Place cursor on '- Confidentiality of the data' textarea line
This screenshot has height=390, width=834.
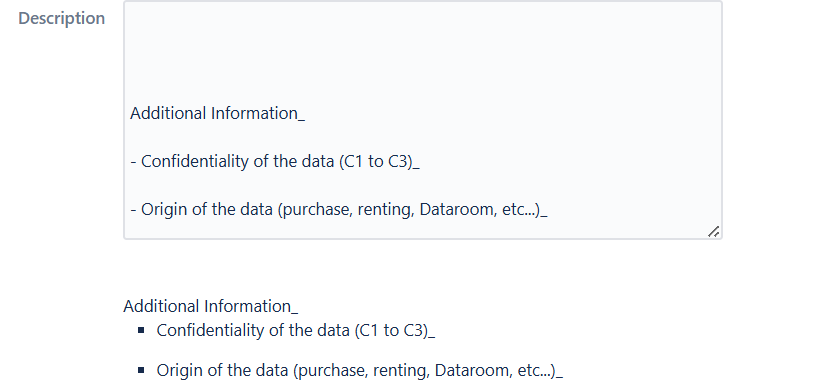[275, 161]
